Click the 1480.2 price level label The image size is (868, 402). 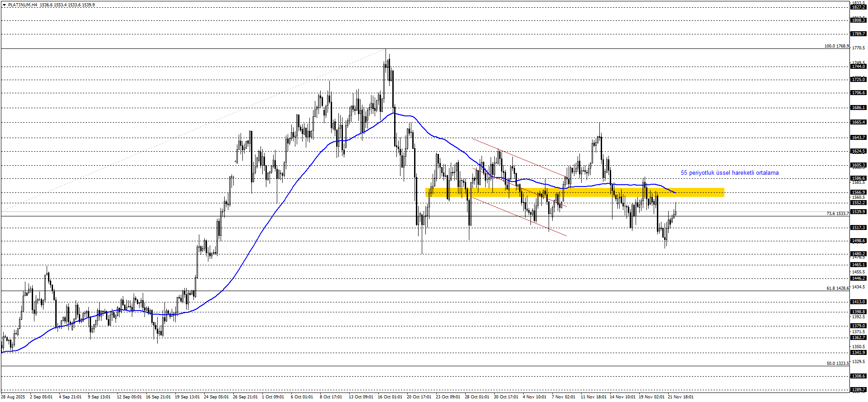[x=858, y=254]
